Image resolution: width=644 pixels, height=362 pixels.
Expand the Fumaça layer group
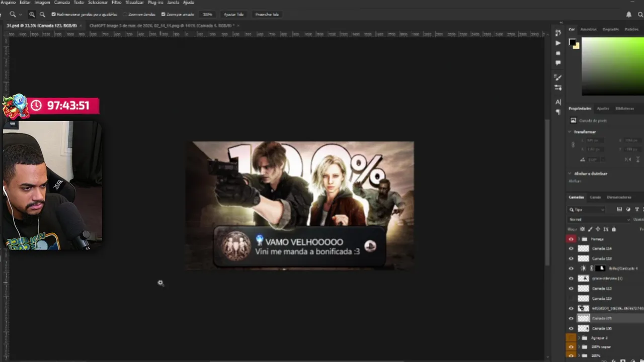coord(579,239)
